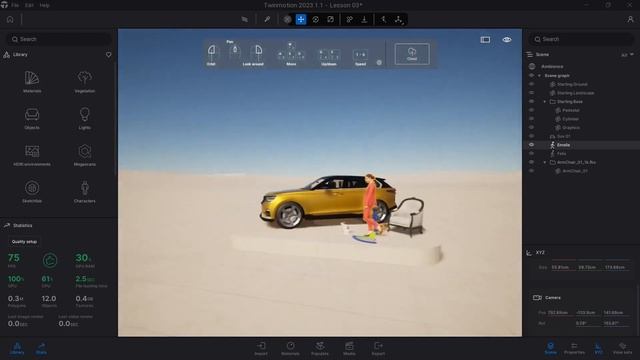Click the favorites heart icon in Library

pyautogui.click(x=109, y=55)
